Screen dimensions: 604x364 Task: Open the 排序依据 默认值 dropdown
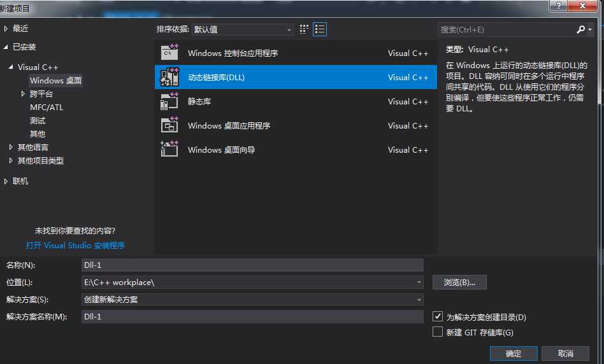(242, 29)
